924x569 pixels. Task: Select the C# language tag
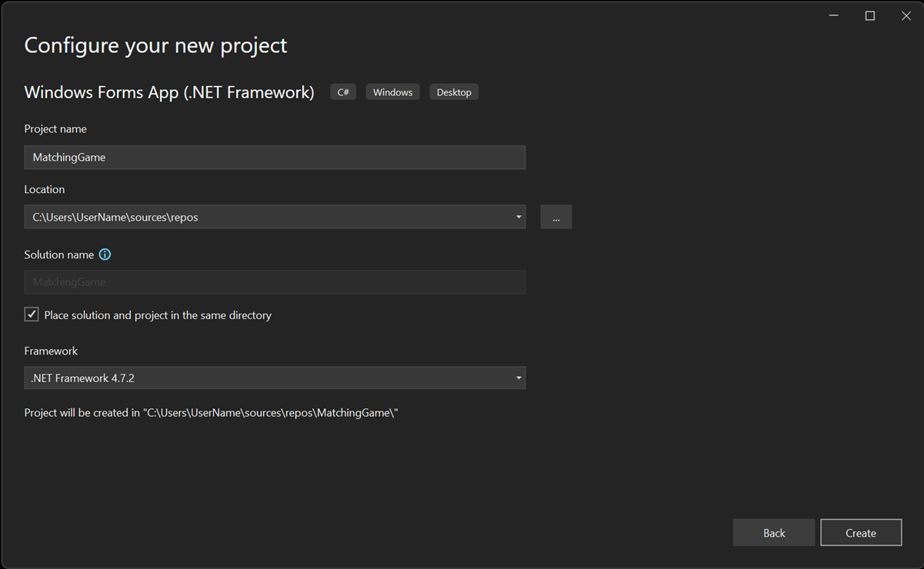342,92
